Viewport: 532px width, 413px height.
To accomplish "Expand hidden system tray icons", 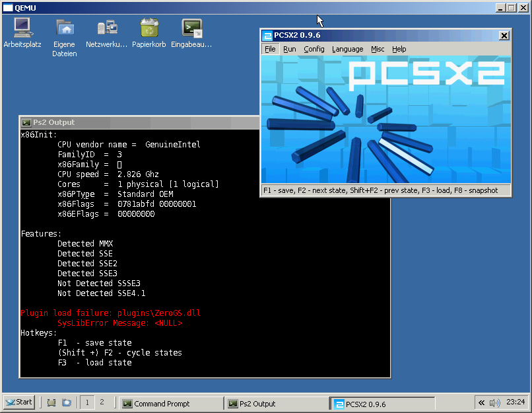I will coord(481,402).
